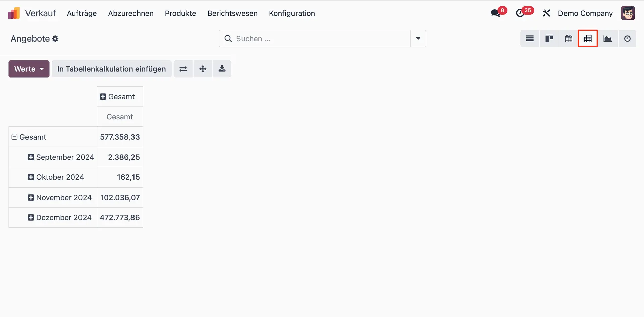Click the expand all icon
Screen dimensions: 644x317
(x=203, y=69)
